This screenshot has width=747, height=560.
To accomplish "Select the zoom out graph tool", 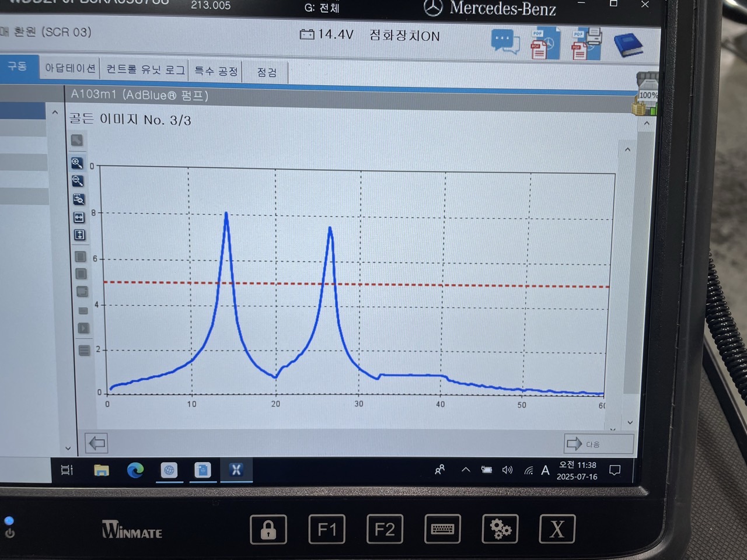I will pos(77,181).
